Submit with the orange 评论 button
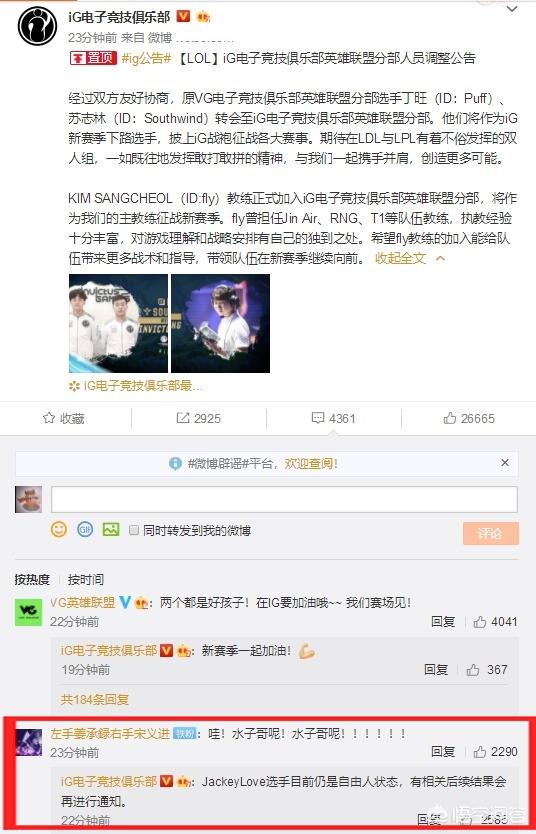536x834 pixels. [x=490, y=533]
